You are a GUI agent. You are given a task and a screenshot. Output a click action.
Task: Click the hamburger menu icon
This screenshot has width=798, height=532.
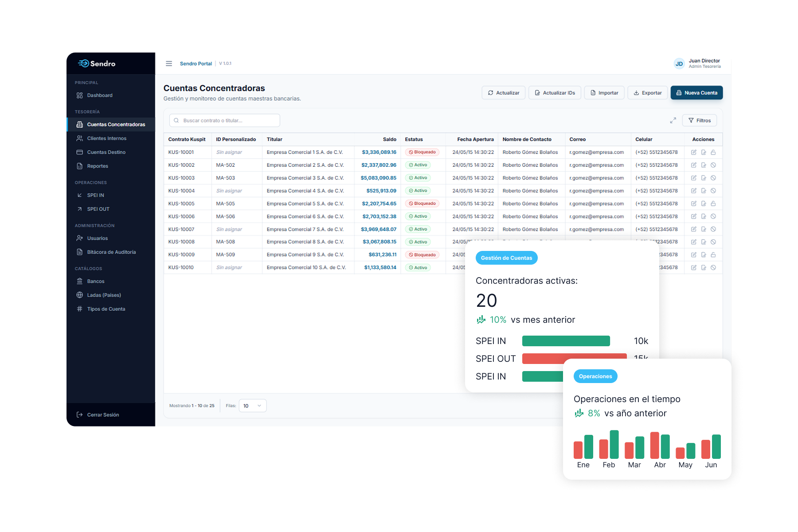[169, 63]
